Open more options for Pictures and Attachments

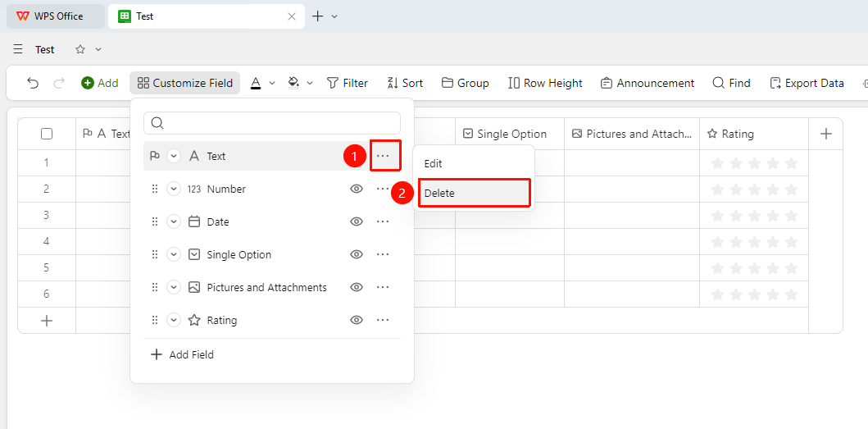pyautogui.click(x=383, y=287)
